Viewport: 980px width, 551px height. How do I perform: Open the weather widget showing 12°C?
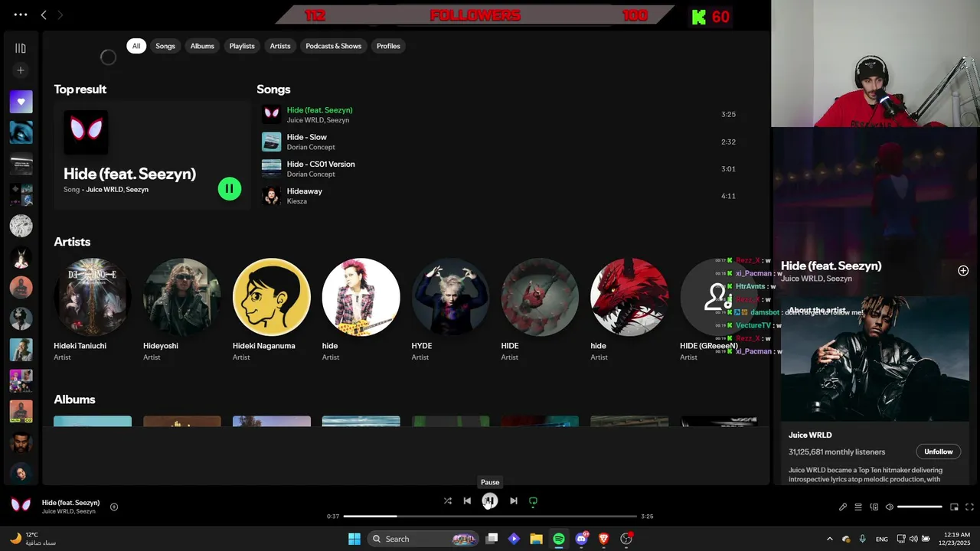click(32, 539)
